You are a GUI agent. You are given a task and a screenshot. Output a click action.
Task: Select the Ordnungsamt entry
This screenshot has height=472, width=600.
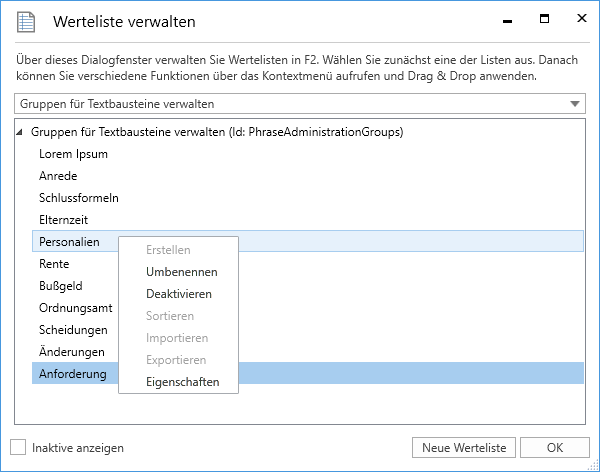pos(75,308)
